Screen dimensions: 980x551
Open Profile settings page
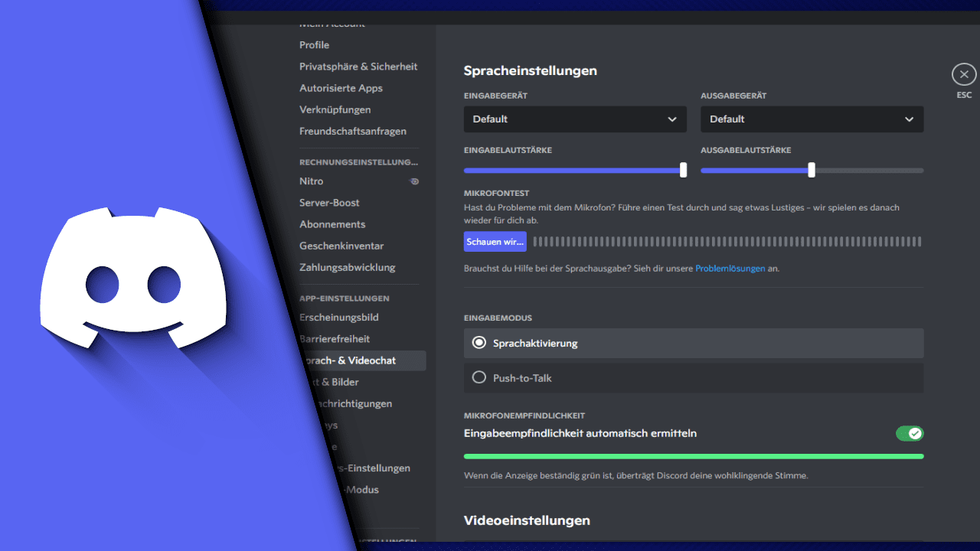click(x=315, y=45)
